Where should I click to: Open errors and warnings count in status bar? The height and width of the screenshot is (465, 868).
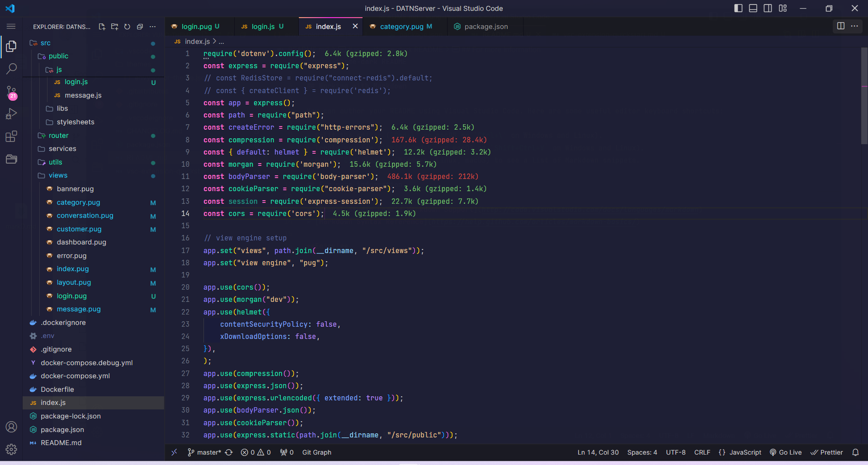pos(256,452)
